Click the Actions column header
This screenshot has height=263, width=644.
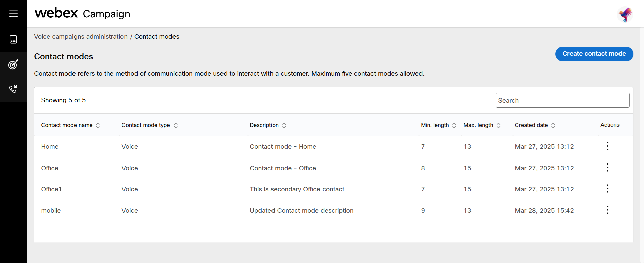610,125
